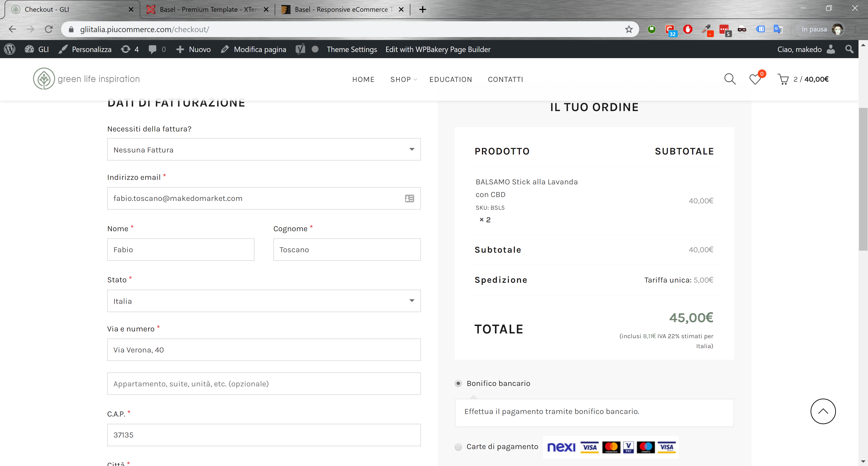Open the Yoast SEO admin bar icon
The width and height of the screenshot is (868, 466).
click(300, 49)
